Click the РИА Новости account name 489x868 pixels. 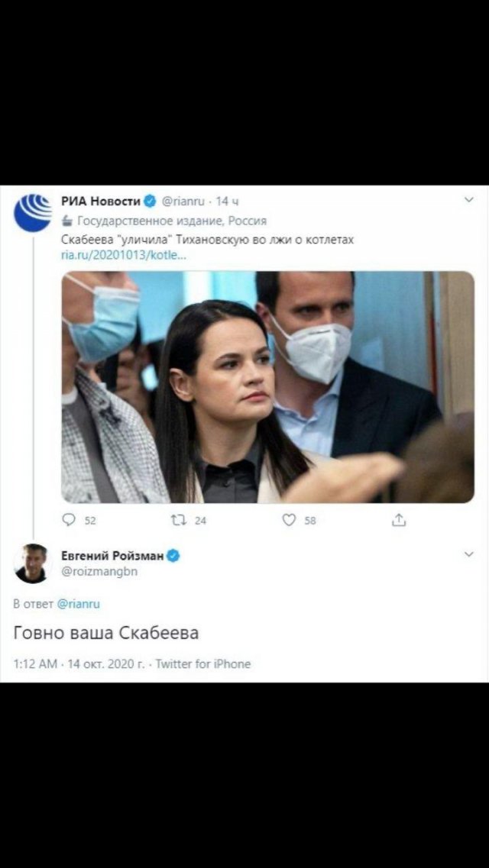(101, 200)
